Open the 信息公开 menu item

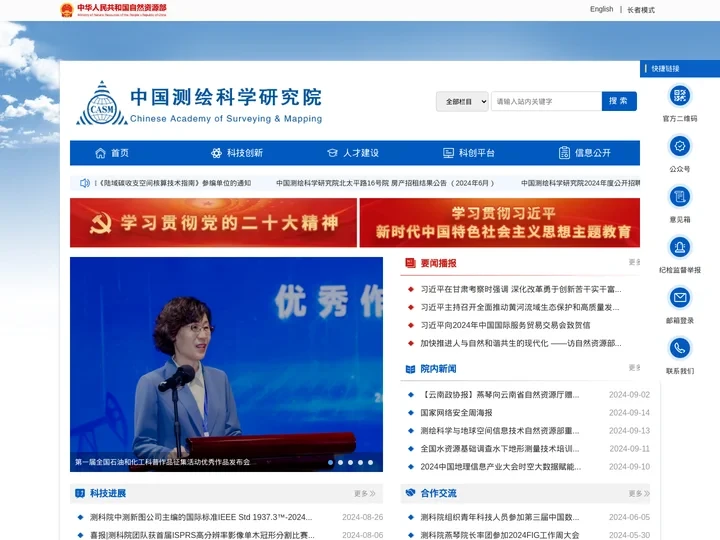[593, 153]
